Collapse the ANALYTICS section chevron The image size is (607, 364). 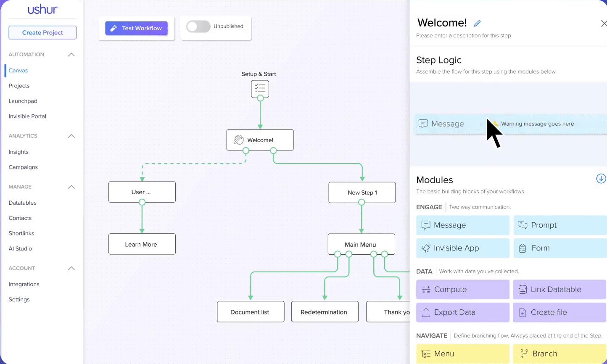coord(71,136)
